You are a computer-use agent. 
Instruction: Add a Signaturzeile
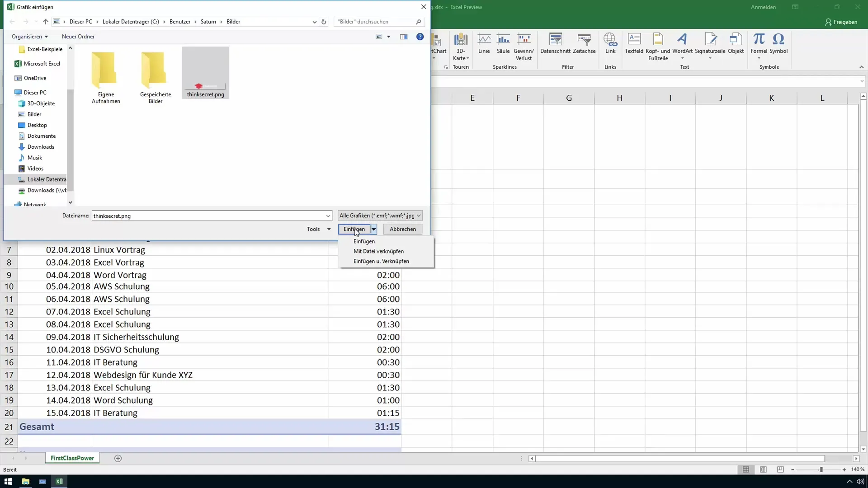[x=710, y=47]
